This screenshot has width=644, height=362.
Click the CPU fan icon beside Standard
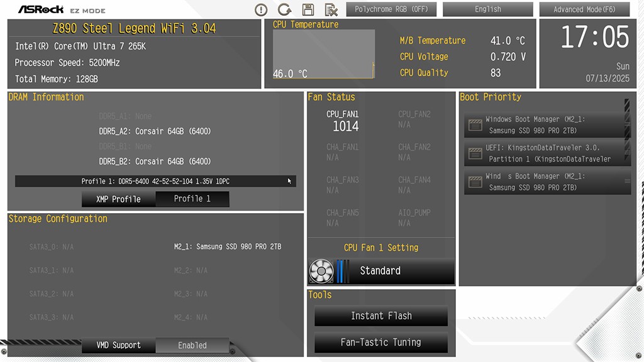point(321,271)
